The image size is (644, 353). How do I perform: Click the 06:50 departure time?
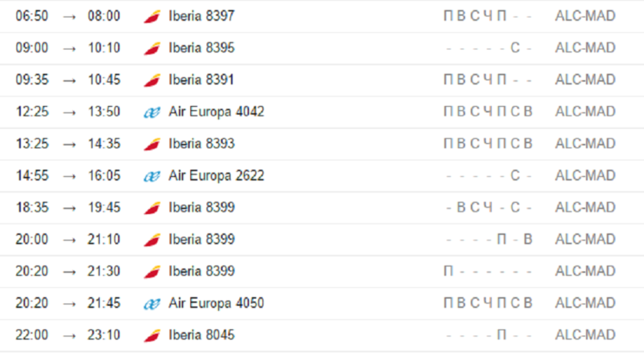tap(31, 16)
